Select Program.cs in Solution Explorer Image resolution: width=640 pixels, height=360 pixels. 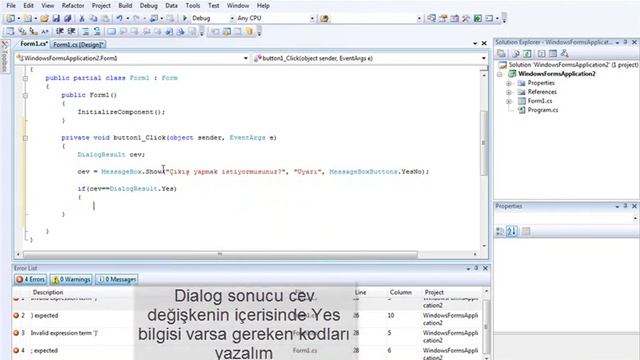click(542, 110)
